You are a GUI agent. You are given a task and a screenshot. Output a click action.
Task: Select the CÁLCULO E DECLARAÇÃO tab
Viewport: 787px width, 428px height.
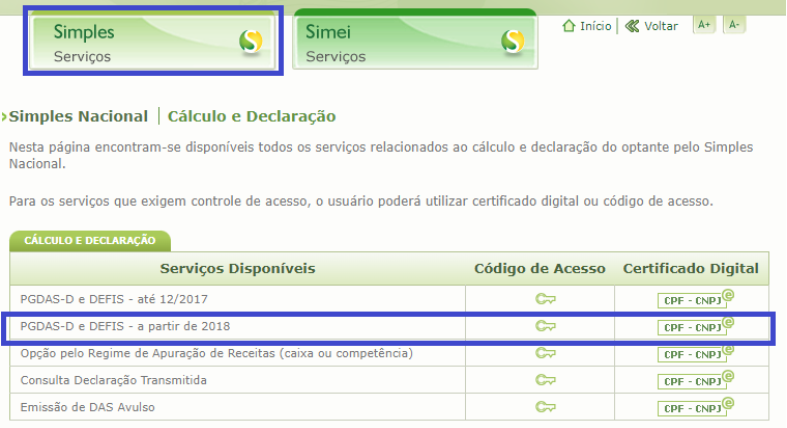point(90,240)
